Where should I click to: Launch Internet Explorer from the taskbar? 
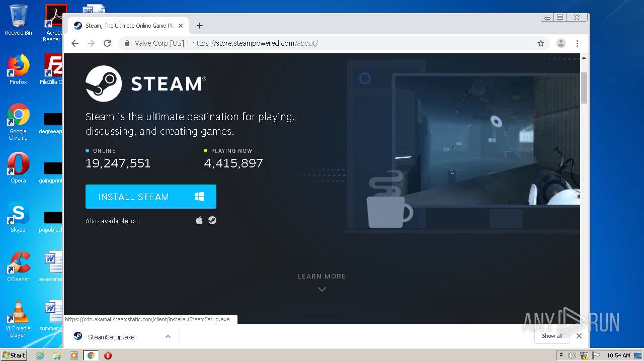[x=40, y=355]
